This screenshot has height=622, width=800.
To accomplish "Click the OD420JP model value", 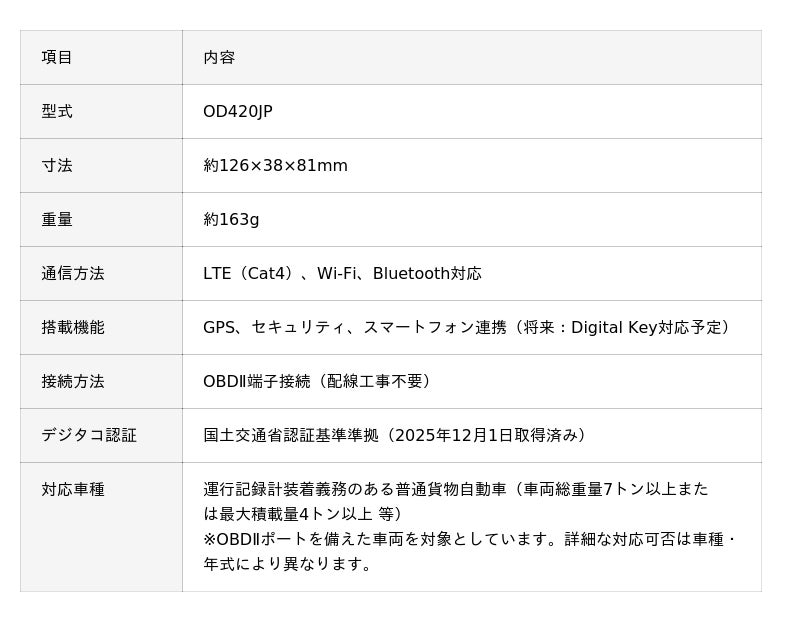I will click(238, 112).
